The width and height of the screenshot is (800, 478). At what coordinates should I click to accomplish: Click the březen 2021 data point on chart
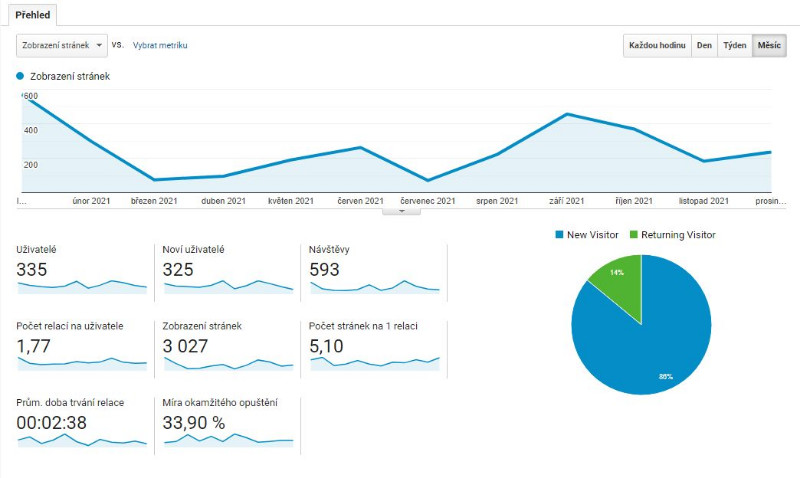pos(154,180)
